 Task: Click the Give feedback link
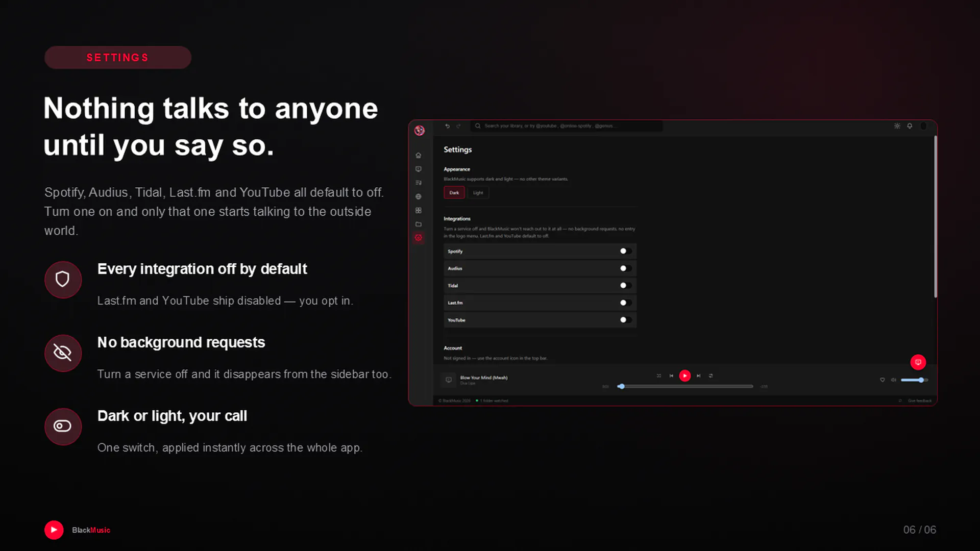click(920, 401)
